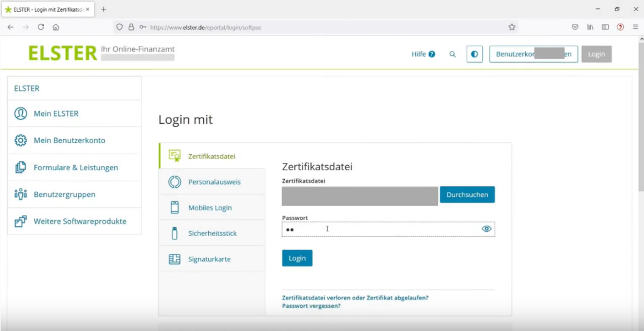The height and width of the screenshot is (331, 644).
Task: Select the ELSTER - Login mit Zertifikatsdatei browser tab
Action: coord(48,9)
